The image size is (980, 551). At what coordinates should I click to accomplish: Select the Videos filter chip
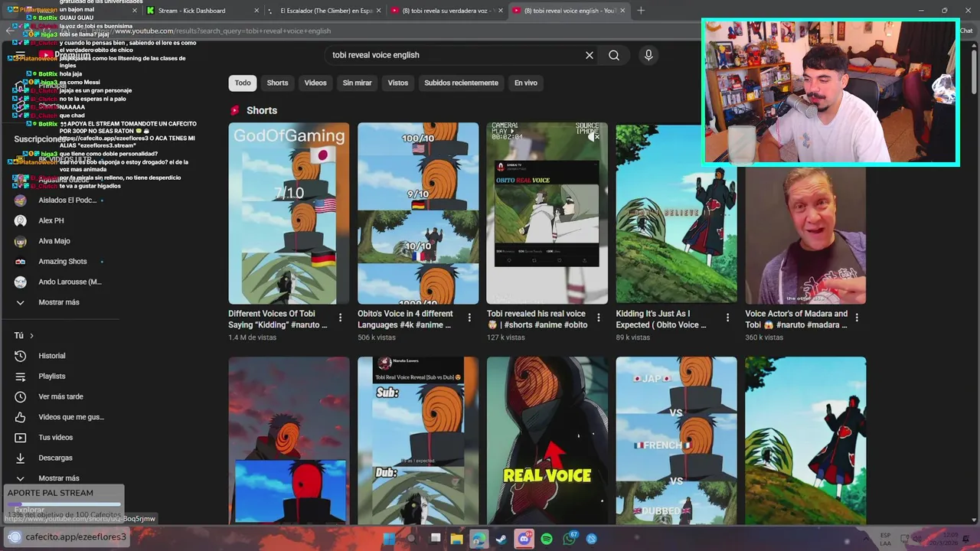coord(315,83)
